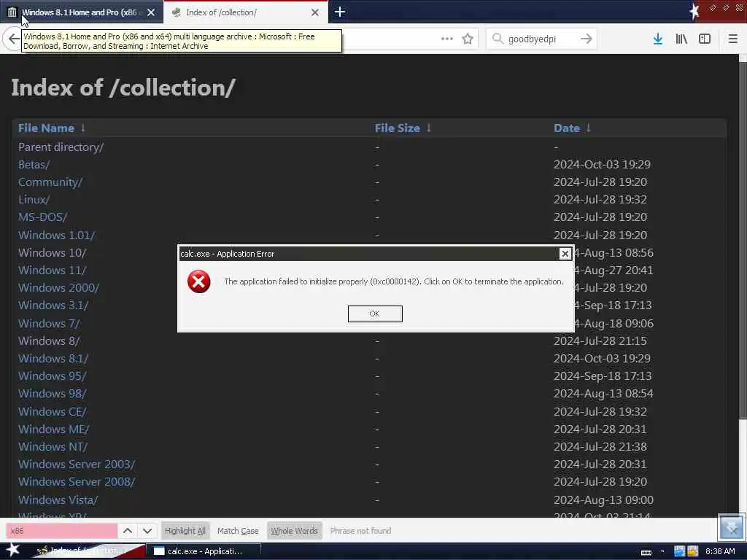The height and width of the screenshot is (560, 747).
Task: Open the Windows ME/ folder
Action: pos(53,429)
